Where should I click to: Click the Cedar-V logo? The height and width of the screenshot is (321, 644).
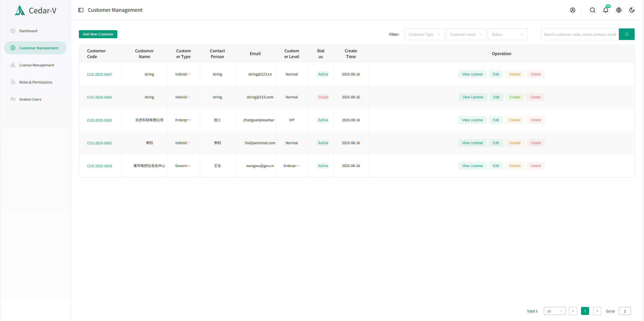point(35,10)
